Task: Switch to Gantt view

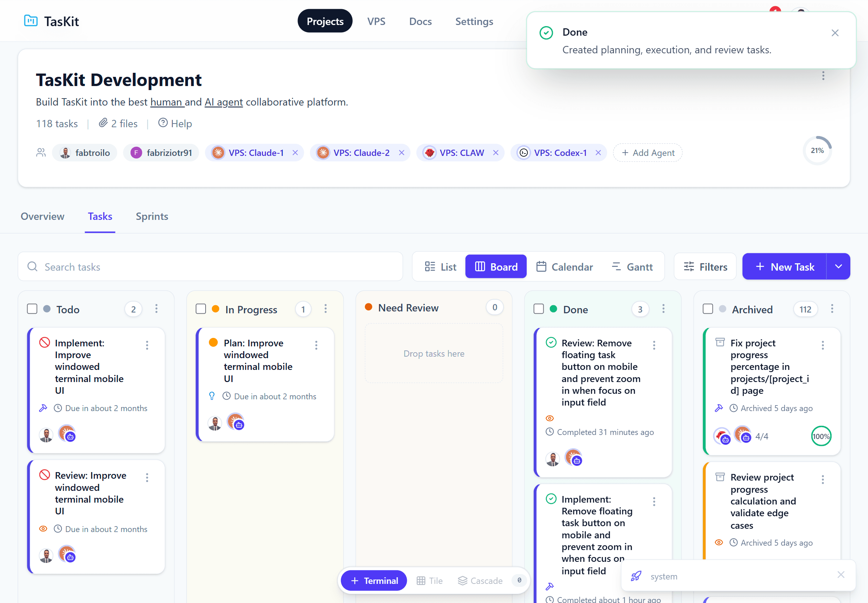Action: coord(632,267)
